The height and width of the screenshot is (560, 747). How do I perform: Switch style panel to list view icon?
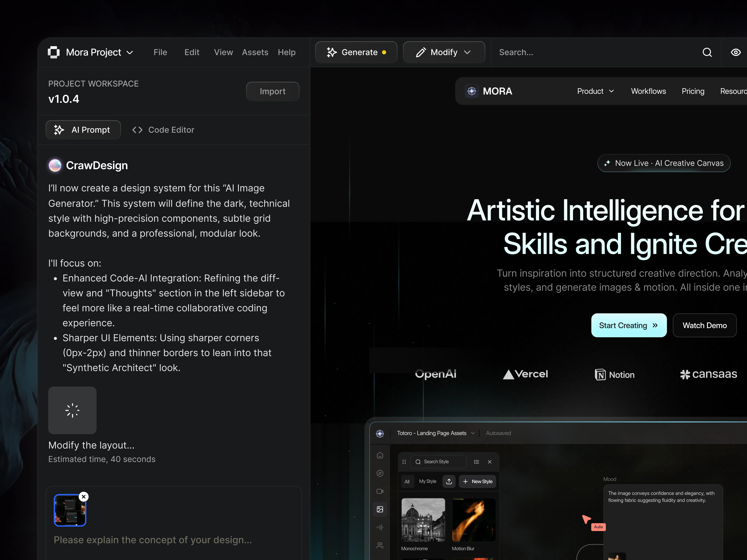(x=477, y=462)
